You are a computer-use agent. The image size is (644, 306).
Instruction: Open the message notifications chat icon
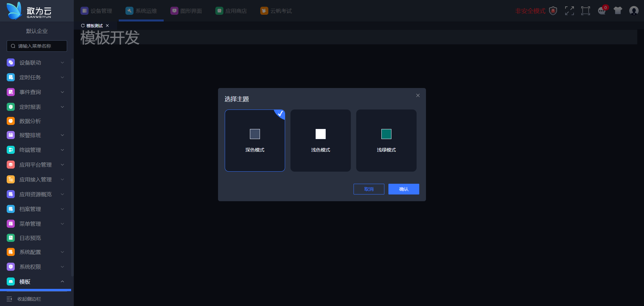602,11
